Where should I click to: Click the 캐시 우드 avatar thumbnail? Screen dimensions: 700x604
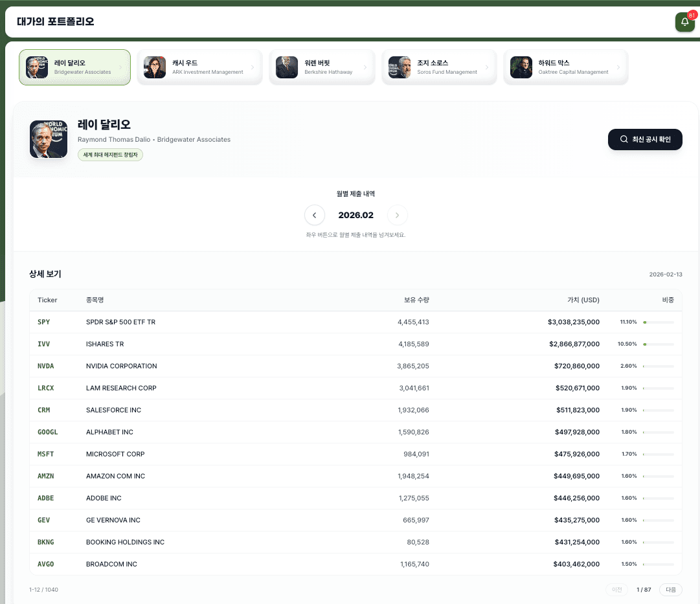pyautogui.click(x=155, y=67)
